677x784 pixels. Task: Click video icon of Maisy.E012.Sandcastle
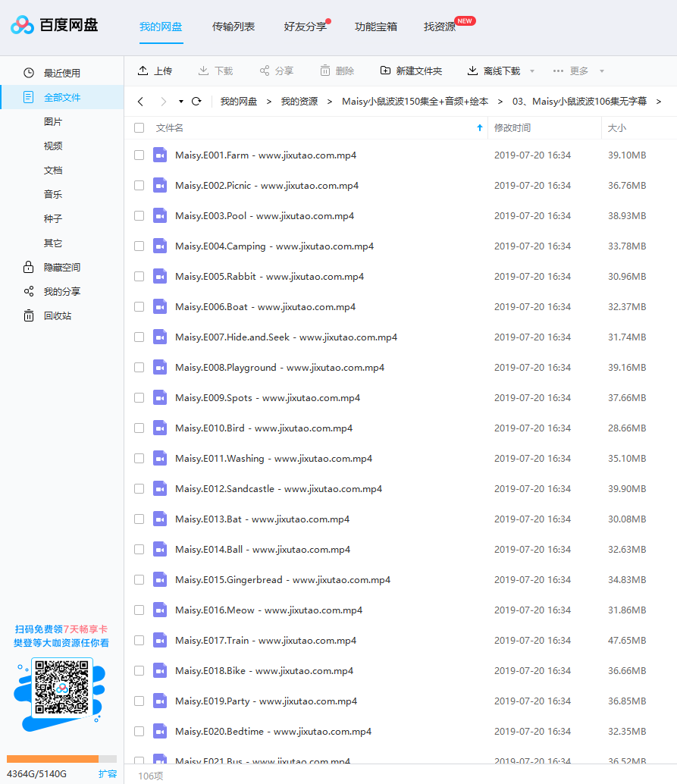coord(160,488)
